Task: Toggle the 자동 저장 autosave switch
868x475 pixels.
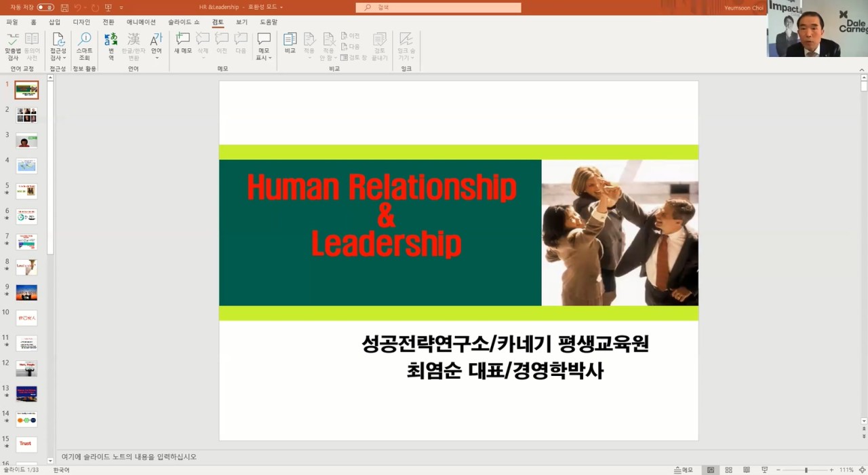Action: click(45, 7)
